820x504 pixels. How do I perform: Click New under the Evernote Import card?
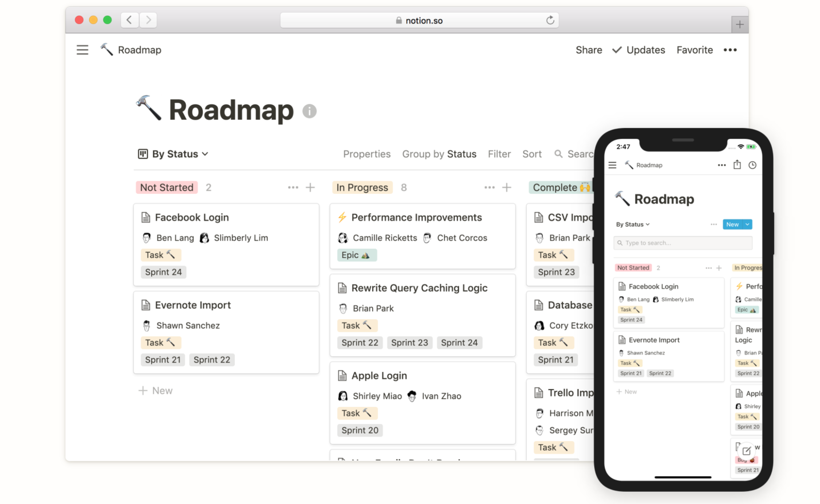(155, 390)
